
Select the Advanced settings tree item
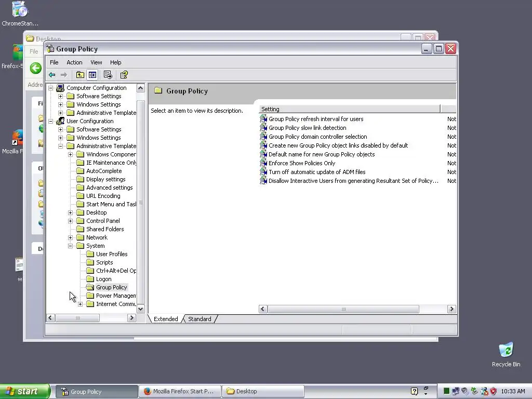tap(109, 188)
